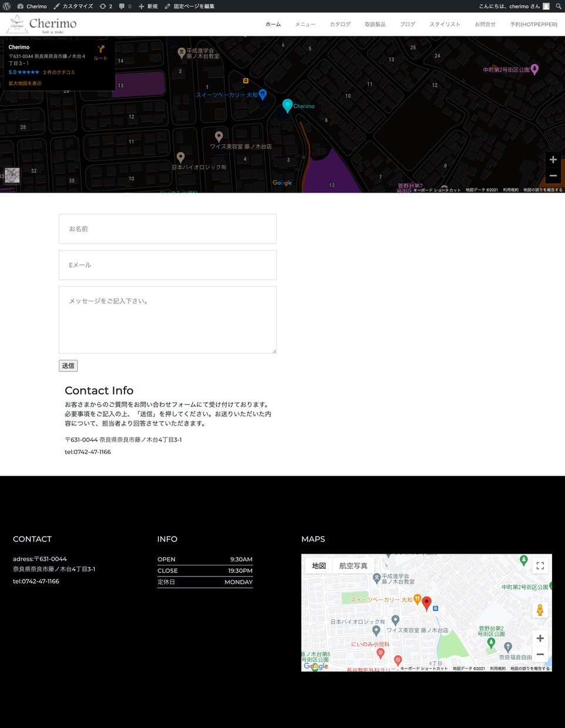This screenshot has width=565, height=728.
Task: Open 利用規約 on the dark map
Action: pyautogui.click(x=510, y=190)
